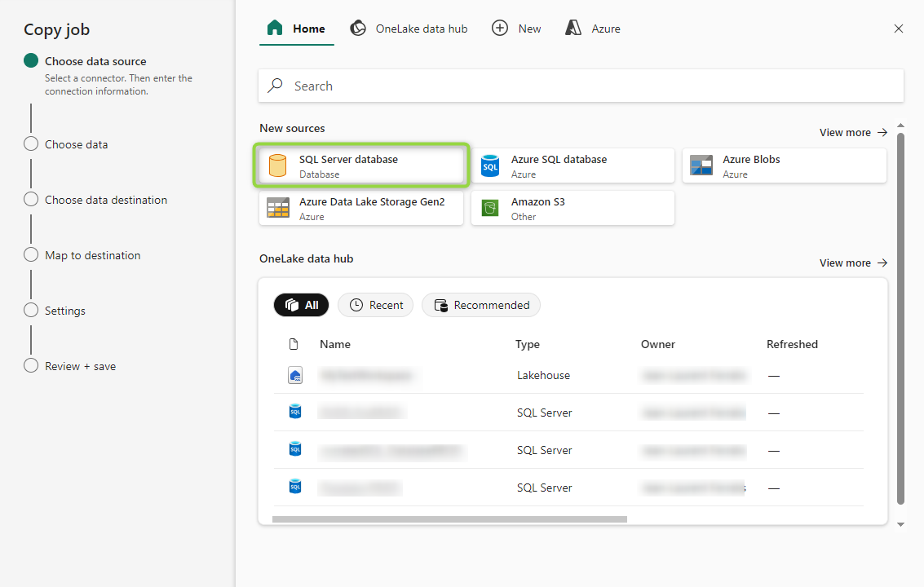924x587 pixels.
Task: Open the Home tab
Action: [296, 29]
